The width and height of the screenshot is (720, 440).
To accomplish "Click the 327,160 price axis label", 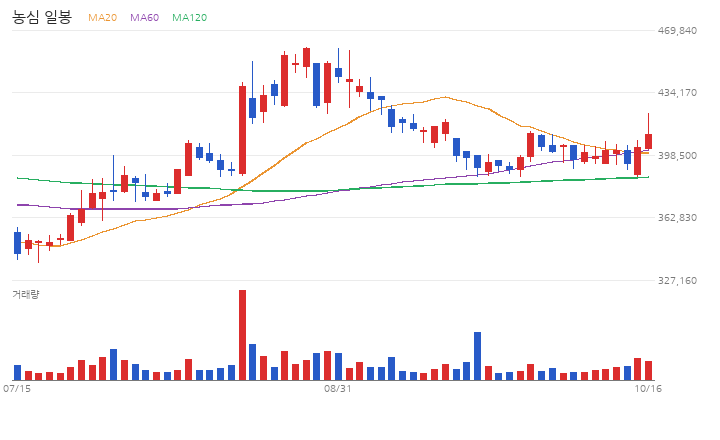I will point(677,280).
